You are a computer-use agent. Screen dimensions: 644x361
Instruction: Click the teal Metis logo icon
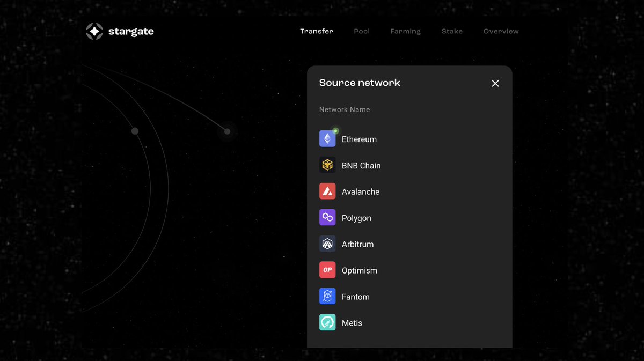click(327, 323)
